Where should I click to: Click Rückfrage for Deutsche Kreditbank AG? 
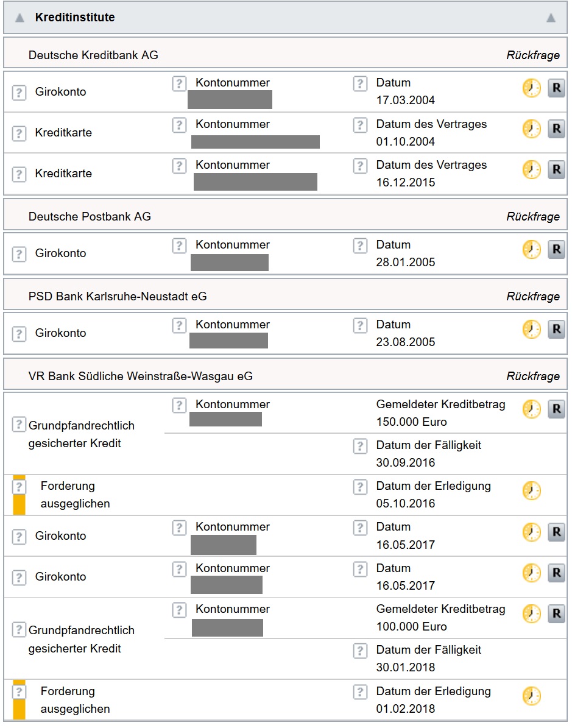532,55
